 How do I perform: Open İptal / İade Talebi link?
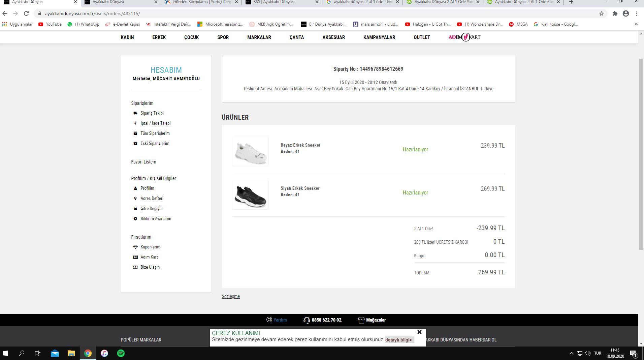[x=155, y=123]
